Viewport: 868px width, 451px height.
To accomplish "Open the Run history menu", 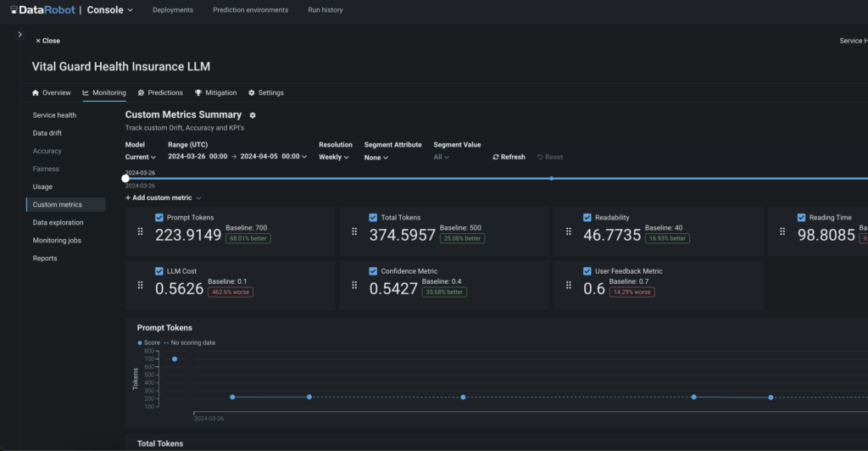I will pyautogui.click(x=325, y=10).
